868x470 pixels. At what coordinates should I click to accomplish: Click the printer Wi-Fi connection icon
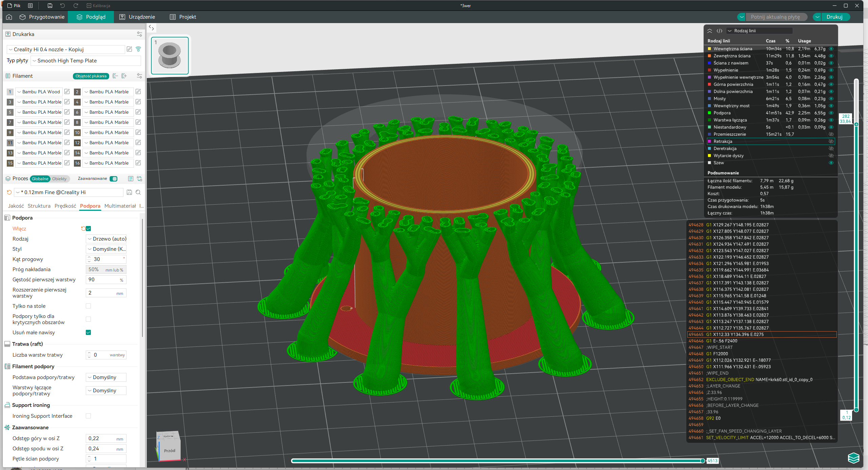pos(138,49)
